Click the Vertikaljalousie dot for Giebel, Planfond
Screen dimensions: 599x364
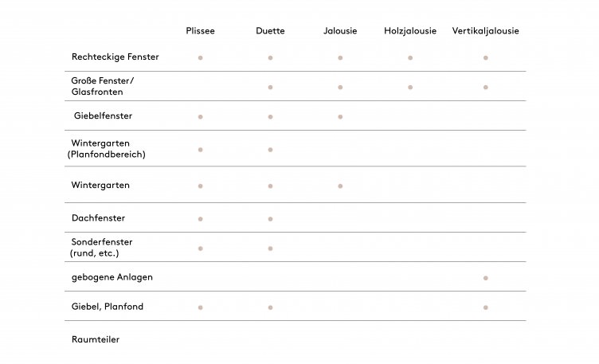click(485, 307)
